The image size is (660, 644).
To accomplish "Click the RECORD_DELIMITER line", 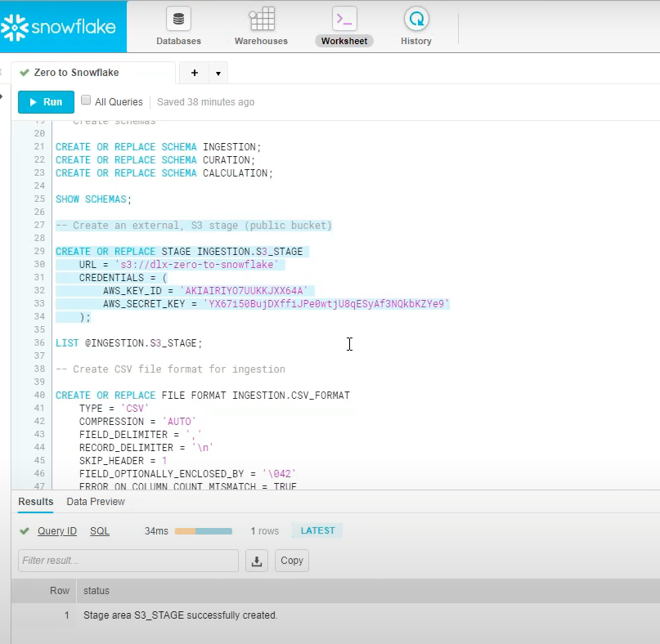I will [x=146, y=448].
